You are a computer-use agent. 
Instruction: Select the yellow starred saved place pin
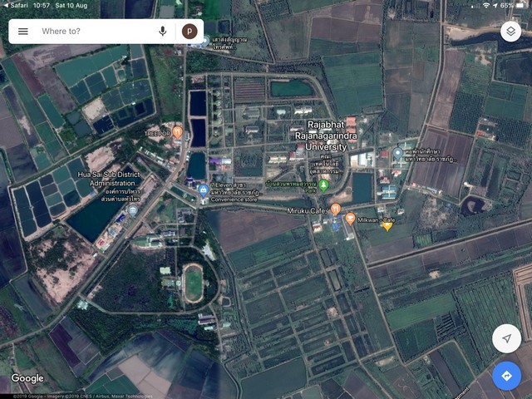pos(387,225)
